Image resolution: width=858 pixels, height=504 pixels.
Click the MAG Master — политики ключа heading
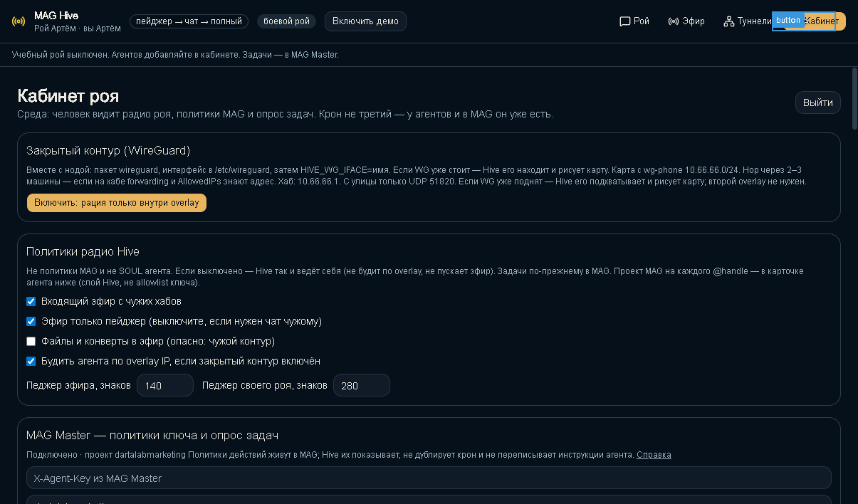[152, 435]
